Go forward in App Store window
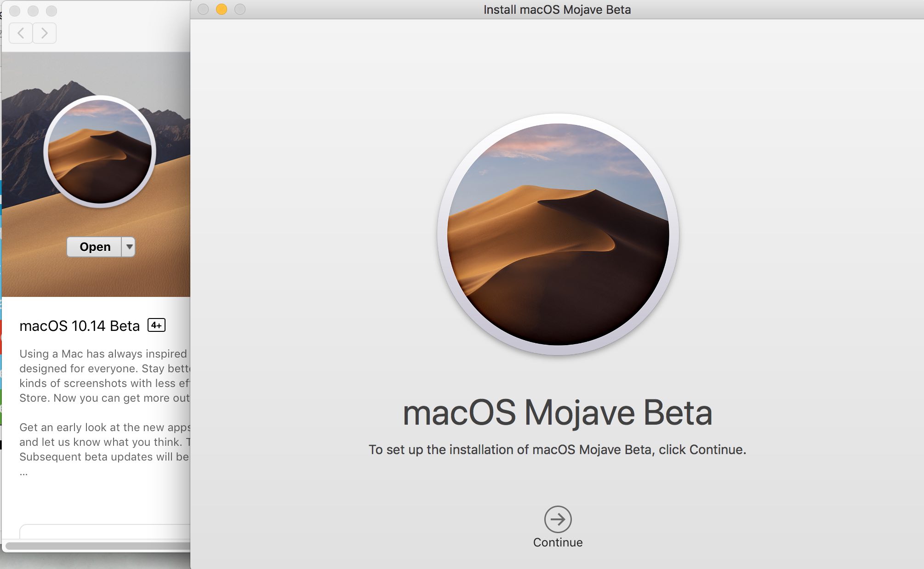This screenshot has width=924, height=569. [x=45, y=33]
